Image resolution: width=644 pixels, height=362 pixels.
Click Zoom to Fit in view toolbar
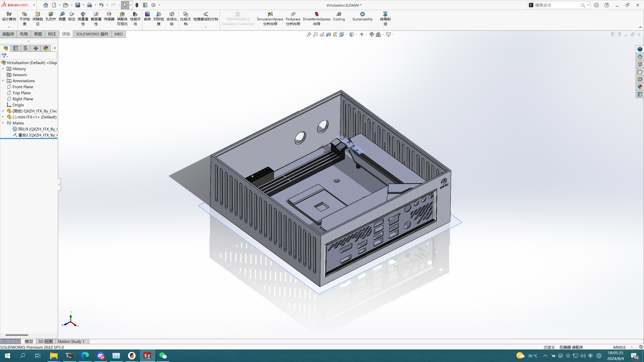click(309, 34)
